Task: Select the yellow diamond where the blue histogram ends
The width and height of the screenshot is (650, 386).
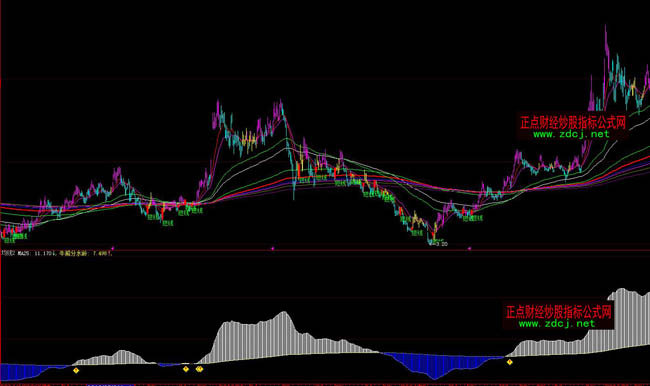Action: 509,362
